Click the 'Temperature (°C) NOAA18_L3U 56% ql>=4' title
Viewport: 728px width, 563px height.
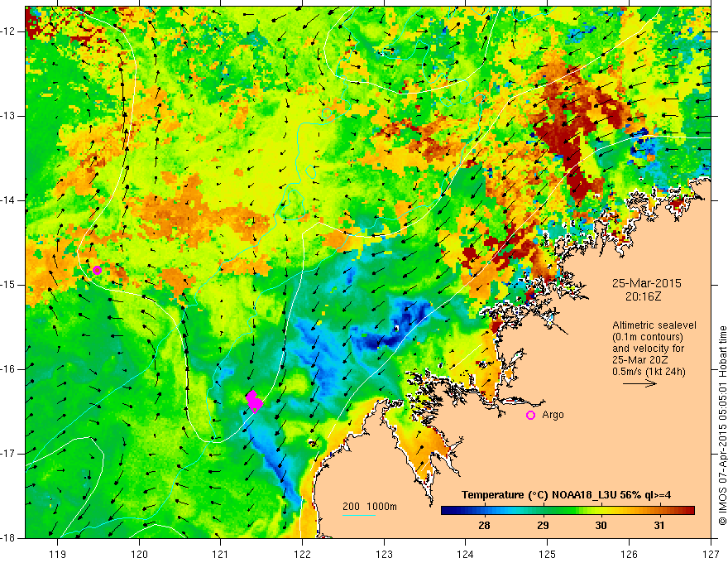(x=566, y=495)
